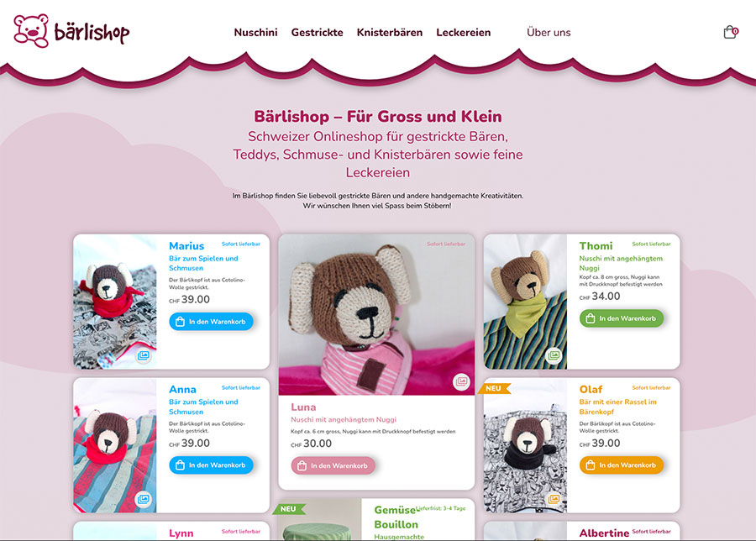The width and height of the screenshot is (756, 541).
Task: Open the Luna product title link
Action: tap(303, 407)
